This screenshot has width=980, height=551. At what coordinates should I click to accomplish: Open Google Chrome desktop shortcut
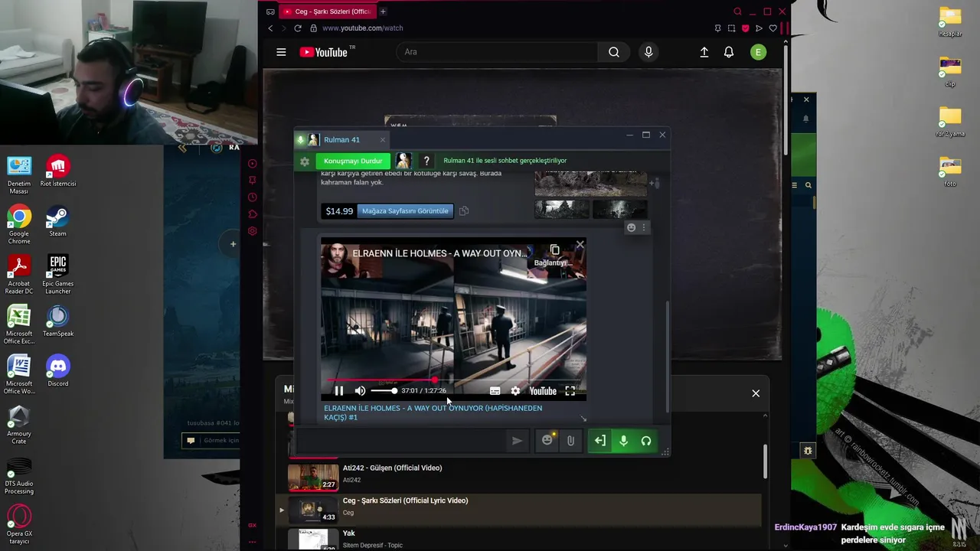19,225
